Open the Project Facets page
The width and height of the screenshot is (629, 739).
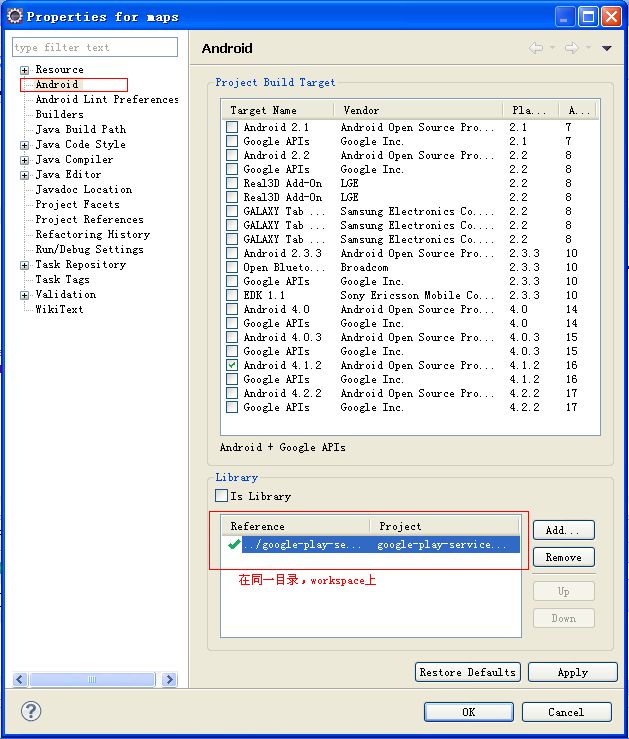coord(77,205)
